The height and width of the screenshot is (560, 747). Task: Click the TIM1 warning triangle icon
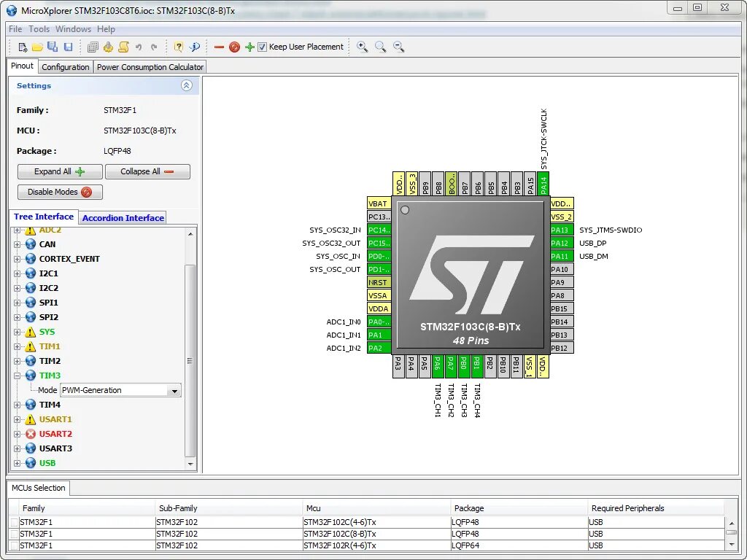click(31, 346)
